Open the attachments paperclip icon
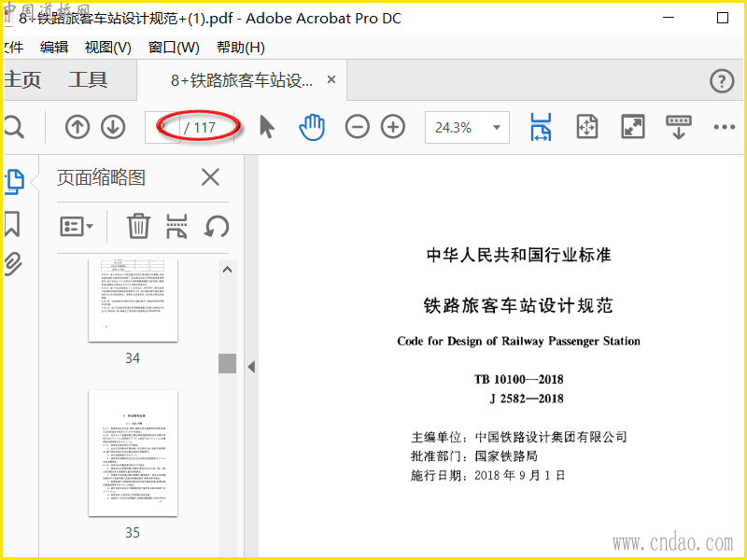 (x=13, y=264)
